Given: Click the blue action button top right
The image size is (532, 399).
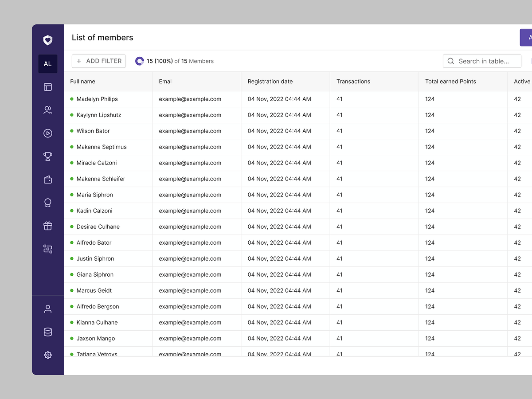Looking at the screenshot, I should (528, 37).
